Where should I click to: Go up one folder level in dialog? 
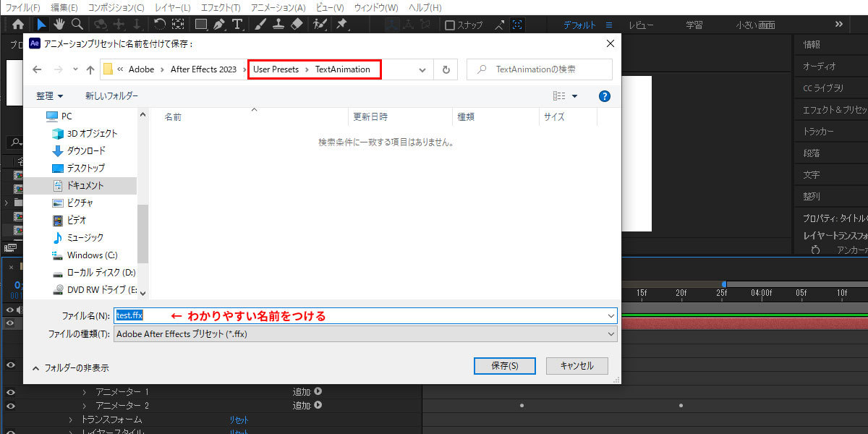coord(90,70)
